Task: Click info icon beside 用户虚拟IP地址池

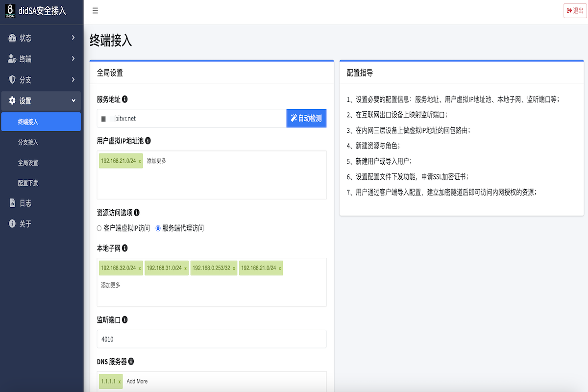Action: pos(148,141)
